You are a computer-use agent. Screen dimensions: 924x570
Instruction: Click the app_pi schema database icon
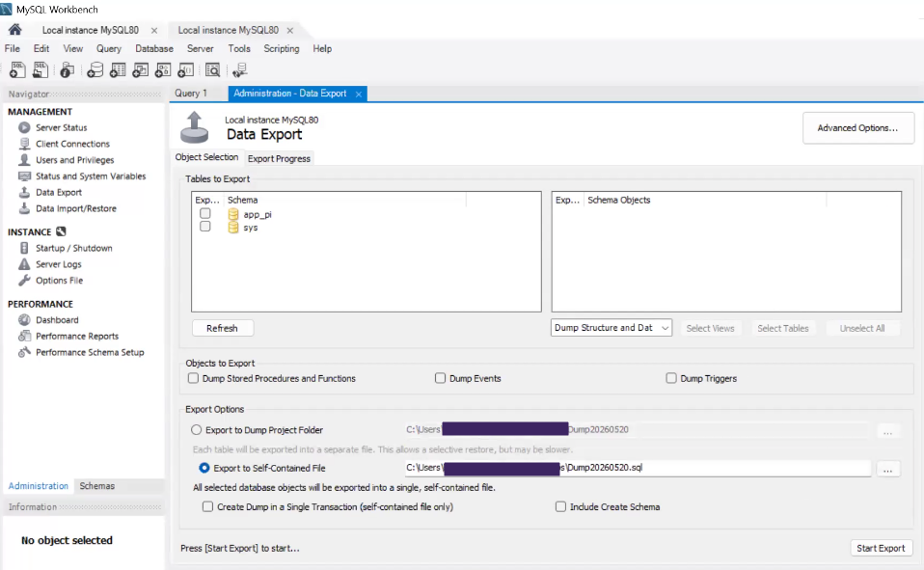(233, 214)
